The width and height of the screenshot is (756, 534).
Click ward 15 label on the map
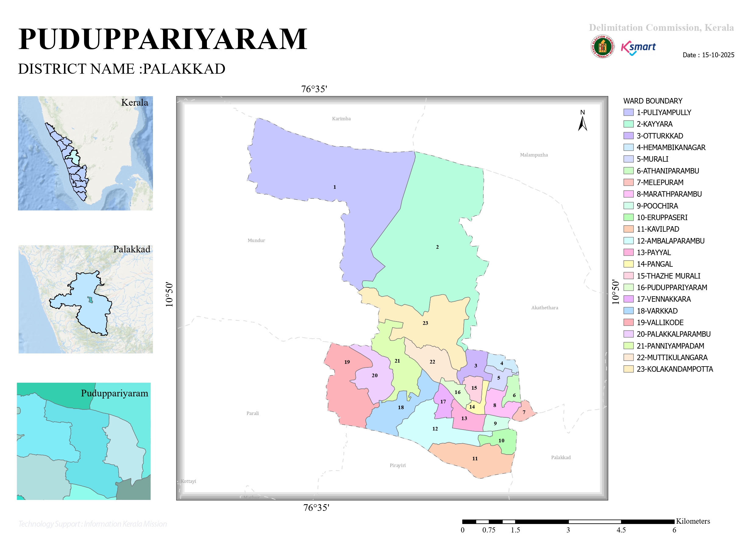[474, 388]
